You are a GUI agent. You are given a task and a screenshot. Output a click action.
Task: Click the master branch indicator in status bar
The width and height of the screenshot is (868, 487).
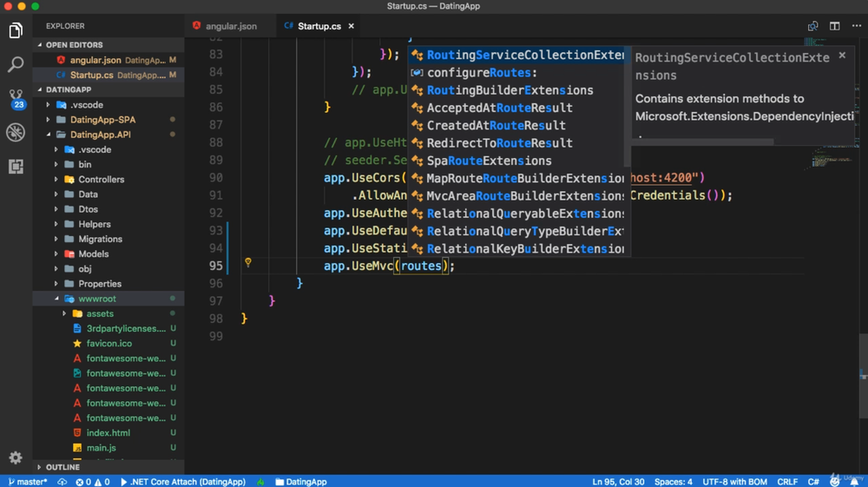tap(28, 482)
